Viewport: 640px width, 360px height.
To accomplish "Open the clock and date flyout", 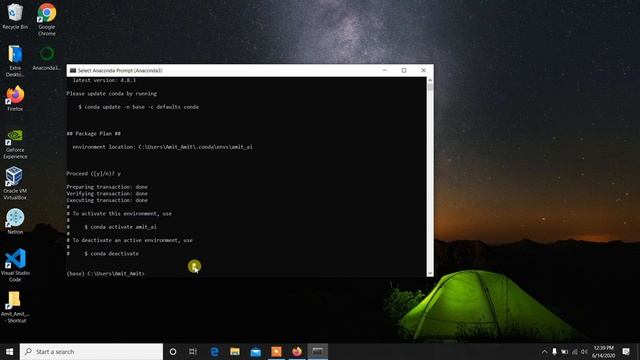I will pyautogui.click(x=603, y=351).
